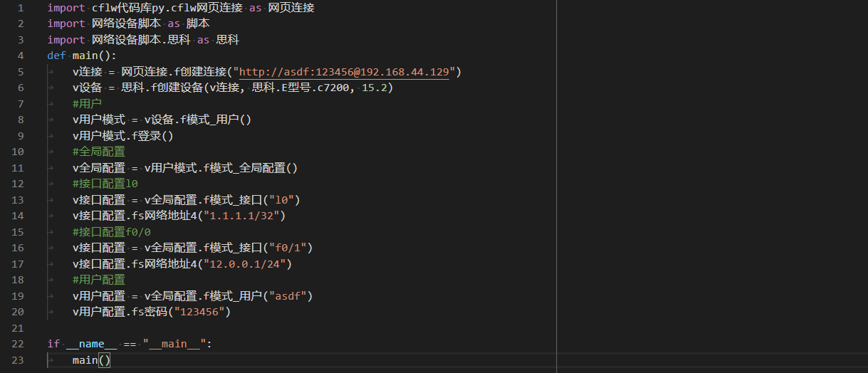The height and width of the screenshot is (373, 868).
Task: Click '__name__' on line 22
Action: (x=91, y=344)
